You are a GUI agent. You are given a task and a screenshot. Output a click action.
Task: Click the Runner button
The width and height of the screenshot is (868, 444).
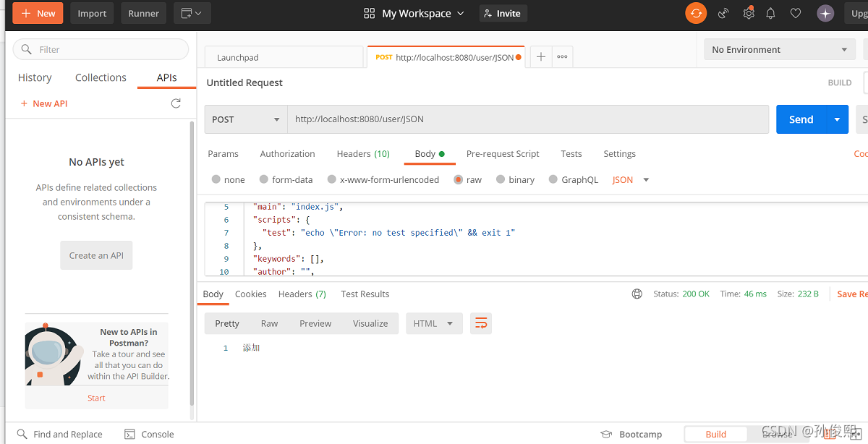coord(143,13)
